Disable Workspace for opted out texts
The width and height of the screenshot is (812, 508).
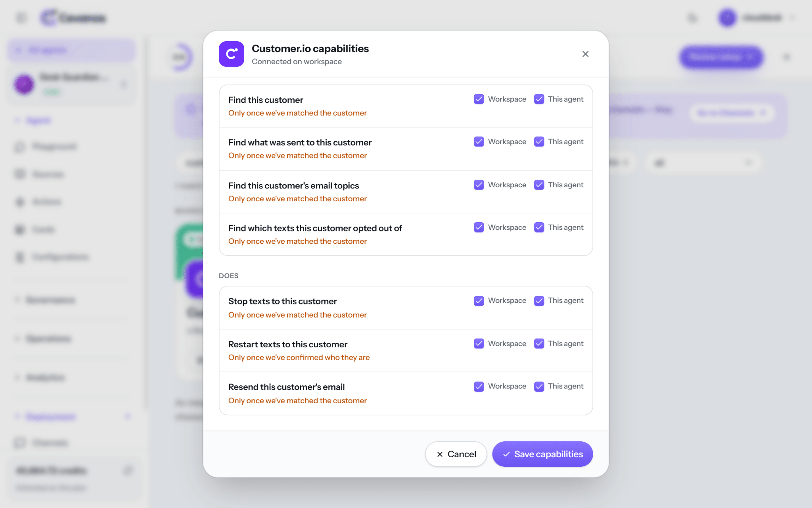pos(479,227)
